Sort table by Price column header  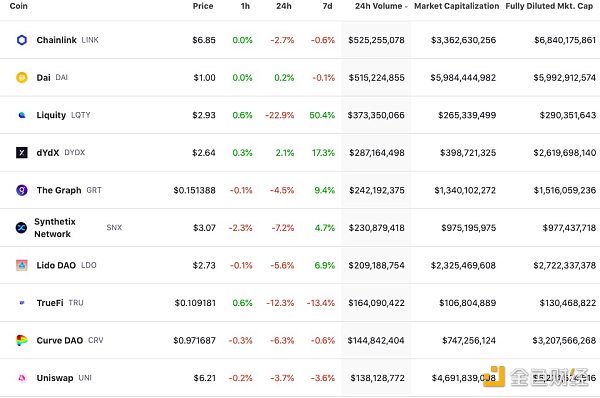click(x=203, y=6)
